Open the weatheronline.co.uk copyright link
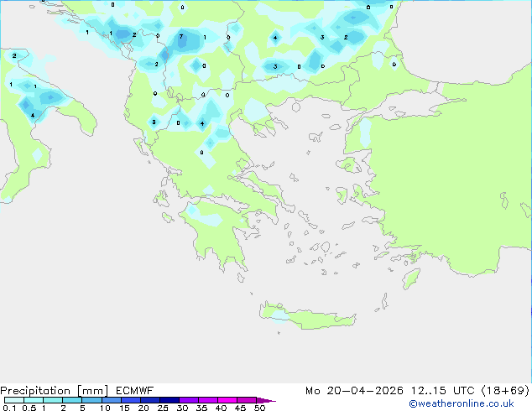 point(462,403)
